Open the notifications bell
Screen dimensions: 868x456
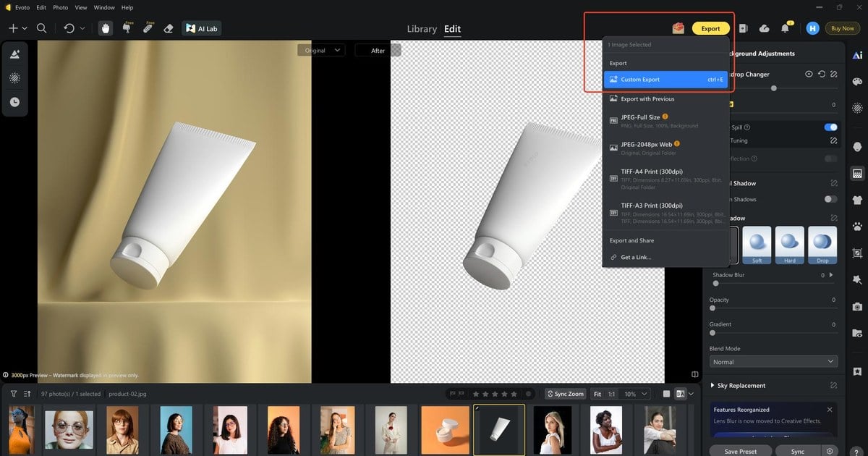coord(785,28)
